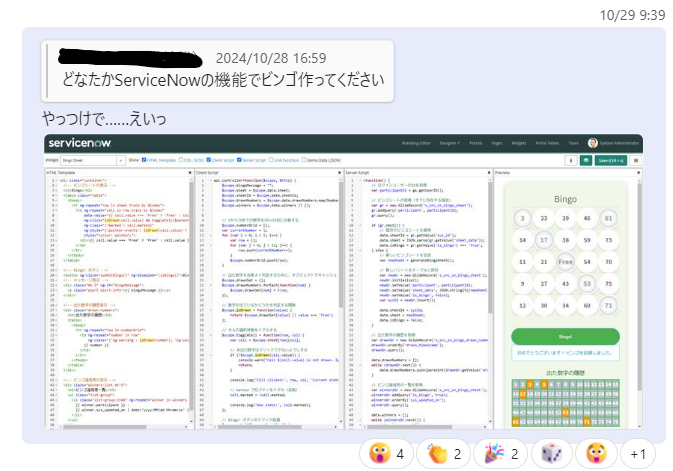Image resolution: width=673 pixels, height=471 pixels.
Task: Uncheck the Server Script checkbox
Action: tap(239, 160)
